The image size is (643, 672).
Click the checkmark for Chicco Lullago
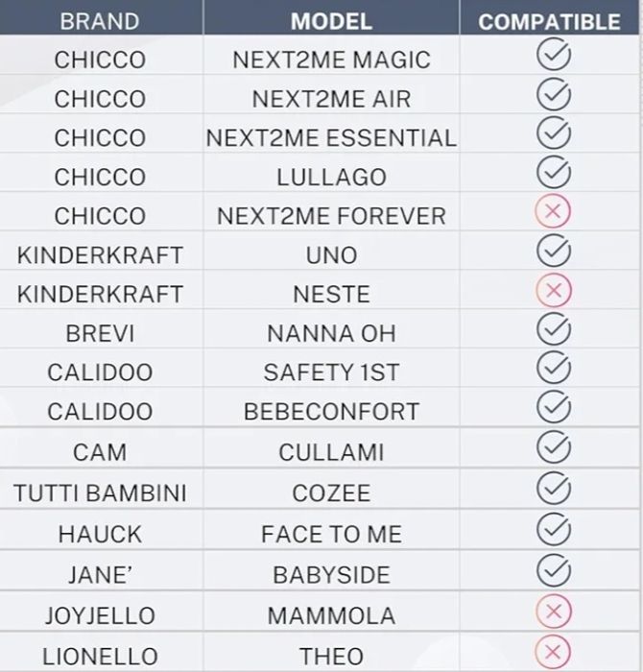click(553, 174)
